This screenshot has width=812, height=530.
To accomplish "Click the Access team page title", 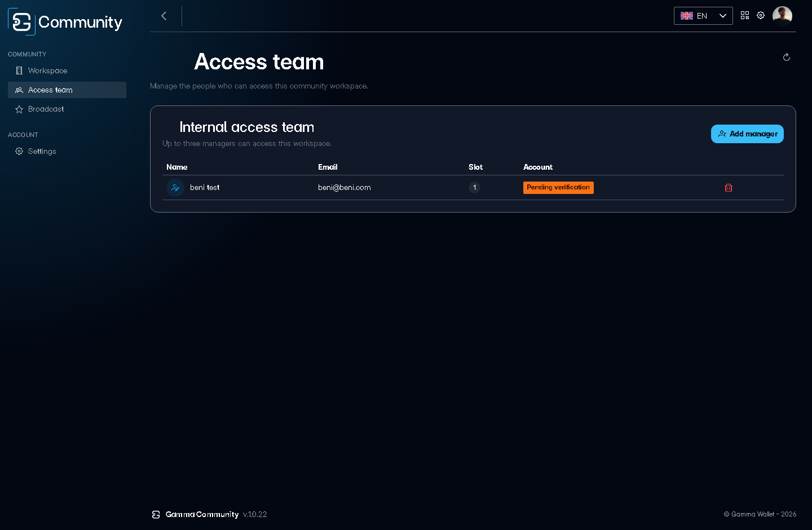I will tap(259, 61).
